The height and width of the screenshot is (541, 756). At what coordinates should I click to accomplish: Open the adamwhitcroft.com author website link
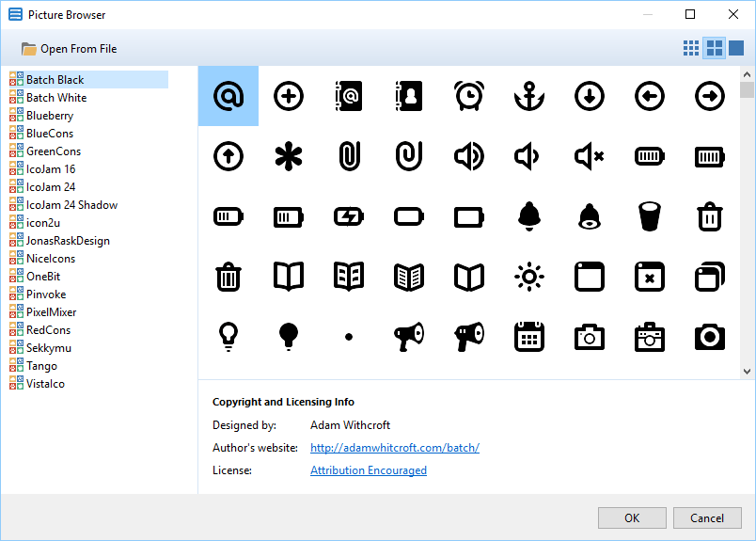(394, 448)
